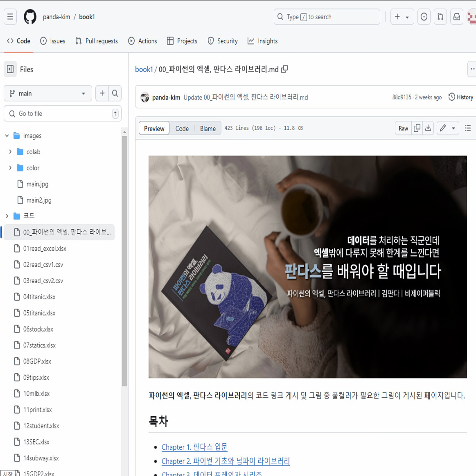Open the Issues tab
Screen dimensions: 476x476
click(53, 41)
